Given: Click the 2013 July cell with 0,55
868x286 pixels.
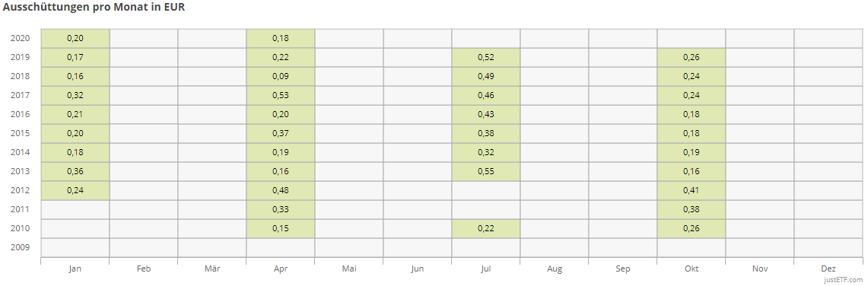Looking at the screenshot, I should pos(486,171).
